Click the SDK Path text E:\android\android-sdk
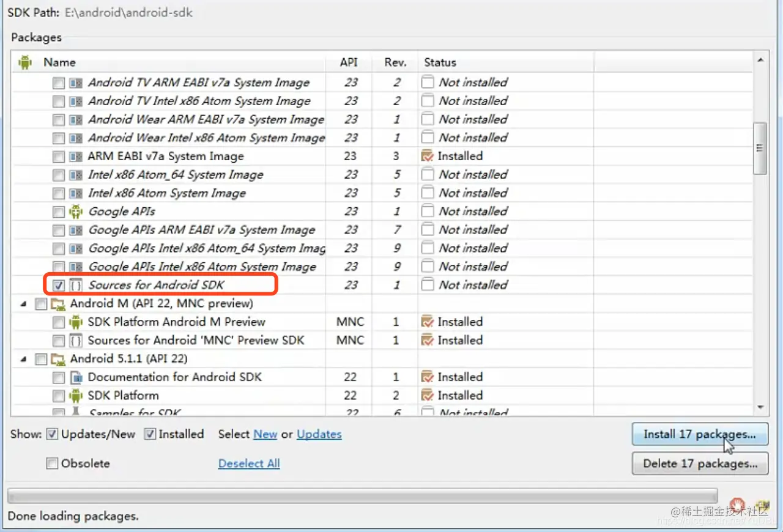The height and width of the screenshot is (532, 783). (128, 12)
